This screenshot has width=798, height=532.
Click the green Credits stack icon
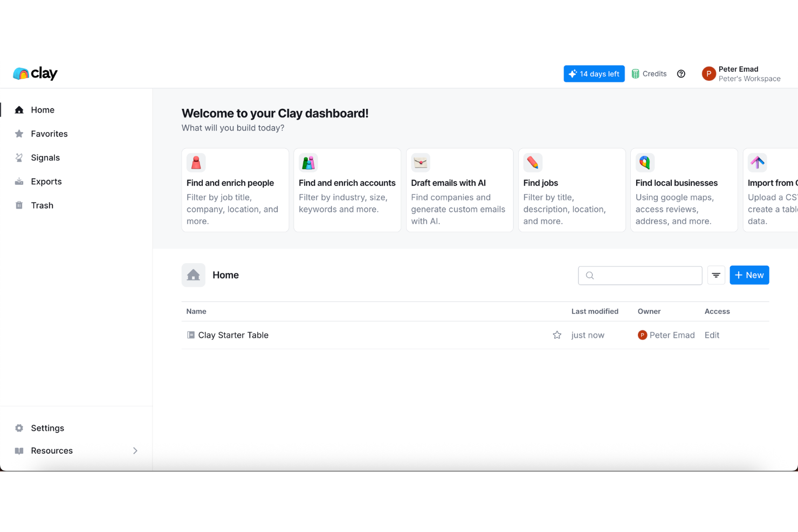pos(635,74)
